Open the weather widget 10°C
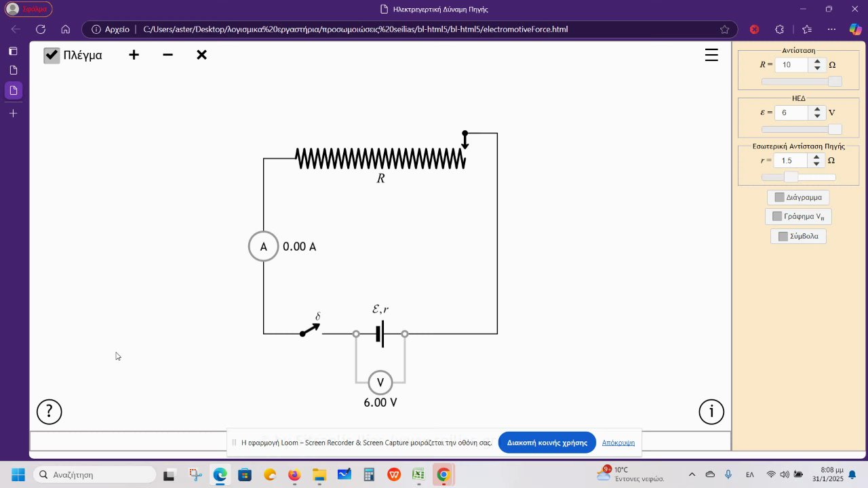868x488 pixels. click(631, 474)
